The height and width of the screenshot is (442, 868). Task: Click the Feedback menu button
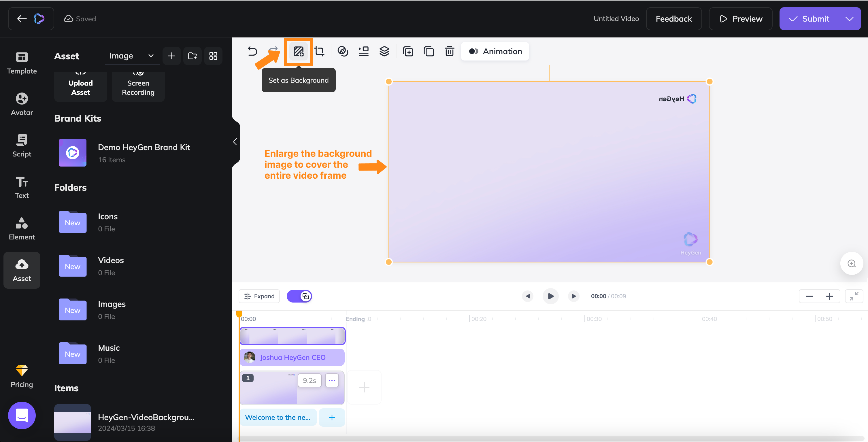[x=674, y=18]
